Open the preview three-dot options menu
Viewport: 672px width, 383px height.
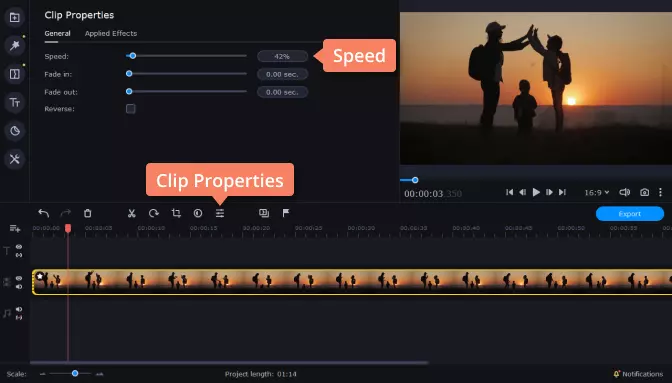tap(660, 192)
